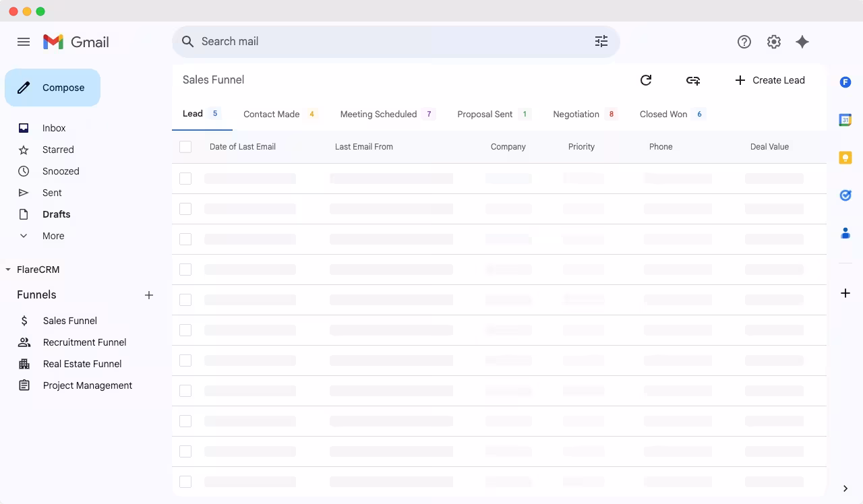Image resolution: width=863 pixels, height=504 pixels.
Task: Select all leads with the header checkbox
Action: coord(185,146)
